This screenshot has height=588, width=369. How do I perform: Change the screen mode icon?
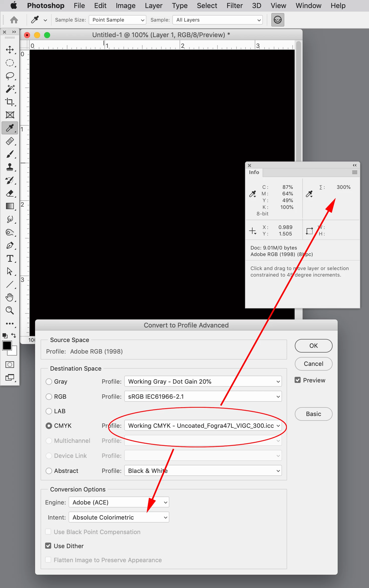[10, 377]
